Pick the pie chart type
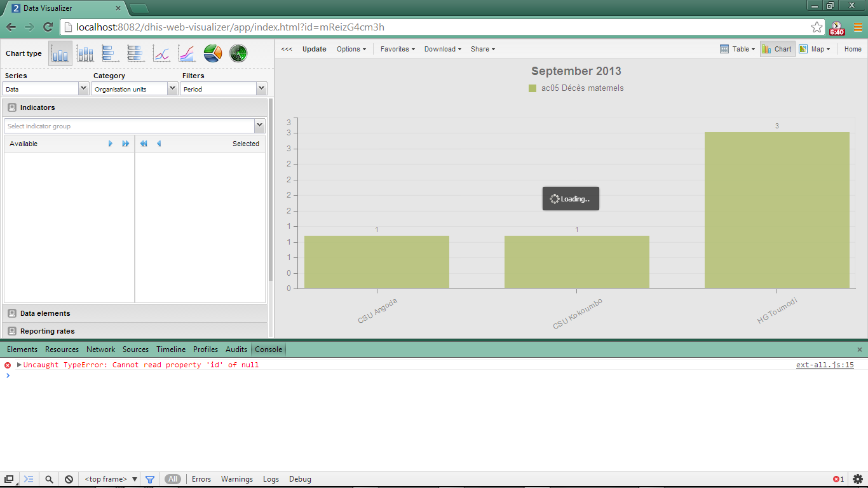 click(x=212, y=54)
